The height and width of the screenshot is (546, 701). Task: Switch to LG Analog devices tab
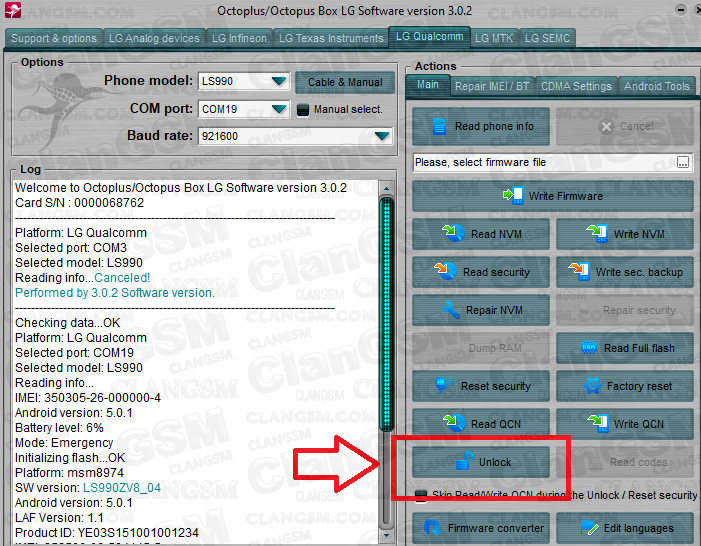point(154,38)
